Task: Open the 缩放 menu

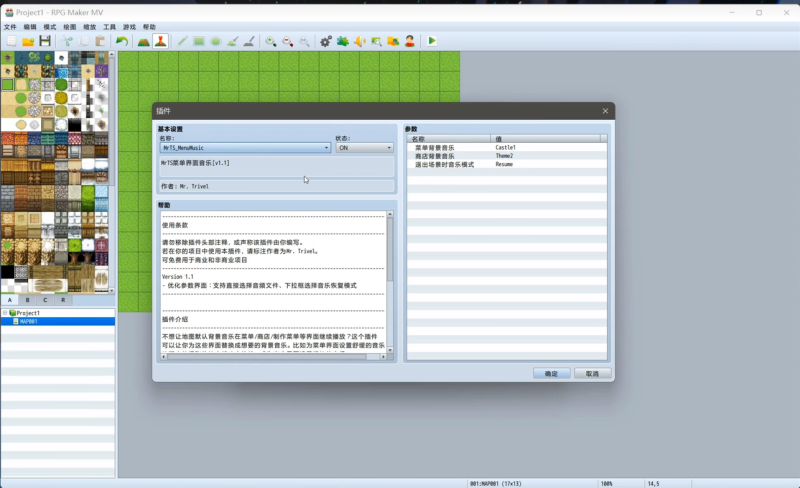Action: coord(90,27)
